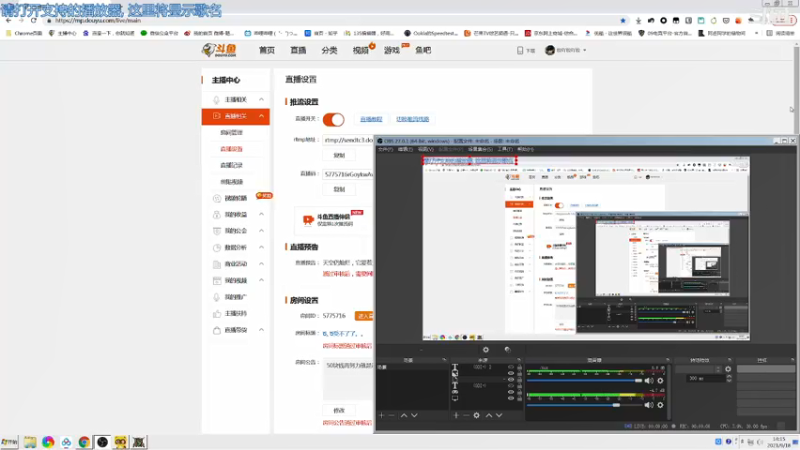800x450 pixels.
Task: Remove the selected source with minus icon
Action: [466, 415]
